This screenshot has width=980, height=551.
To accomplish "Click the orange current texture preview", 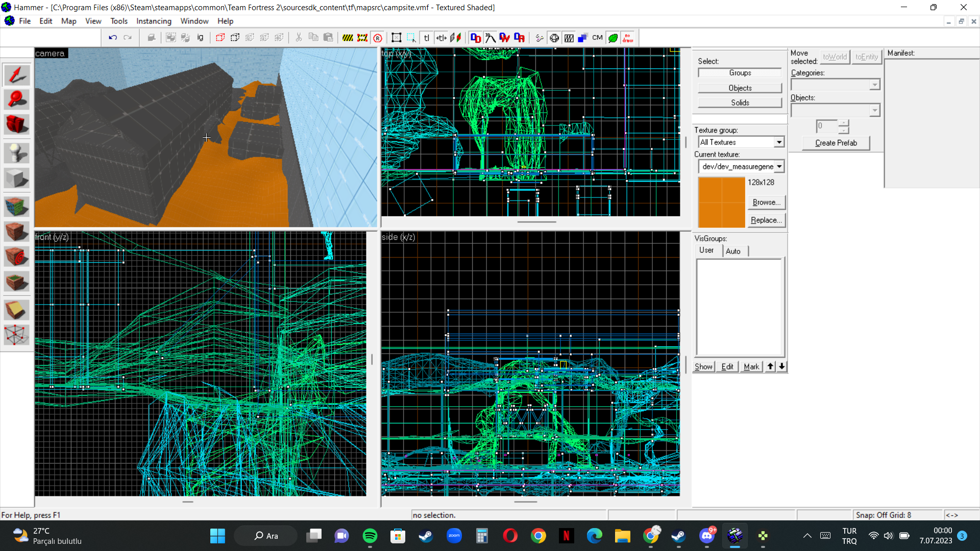I will tap(721, 202).
